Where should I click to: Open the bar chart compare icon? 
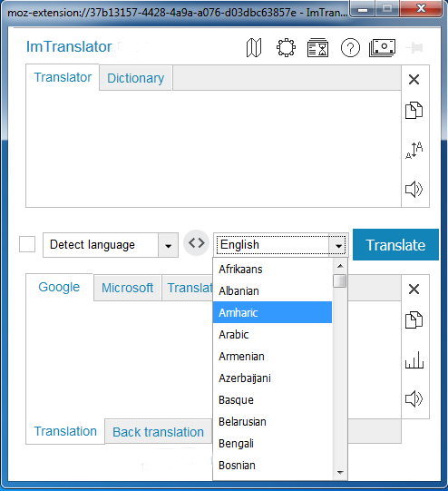(x=414, y=359)
